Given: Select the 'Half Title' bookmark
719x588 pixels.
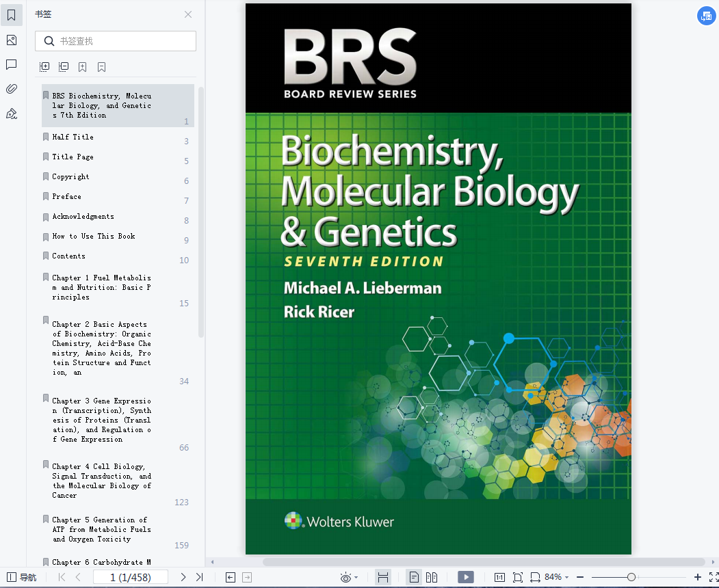Looking at the screenshot, I should pyautogui.click(x=73, y=137).
